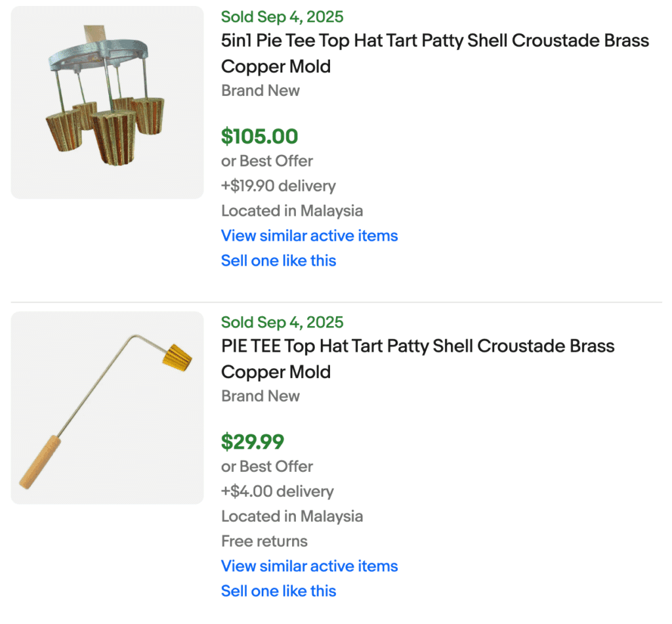Click Located in Malaysia under +$19.90 delivery
The height and width of the screenshot is (624, 672).
pyautogui.click(x=291, y=211)
